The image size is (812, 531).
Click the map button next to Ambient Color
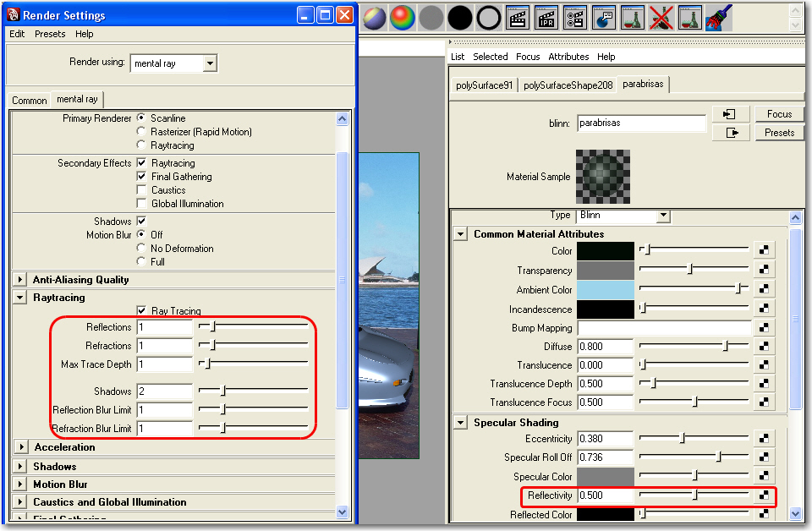pos(764,289)
